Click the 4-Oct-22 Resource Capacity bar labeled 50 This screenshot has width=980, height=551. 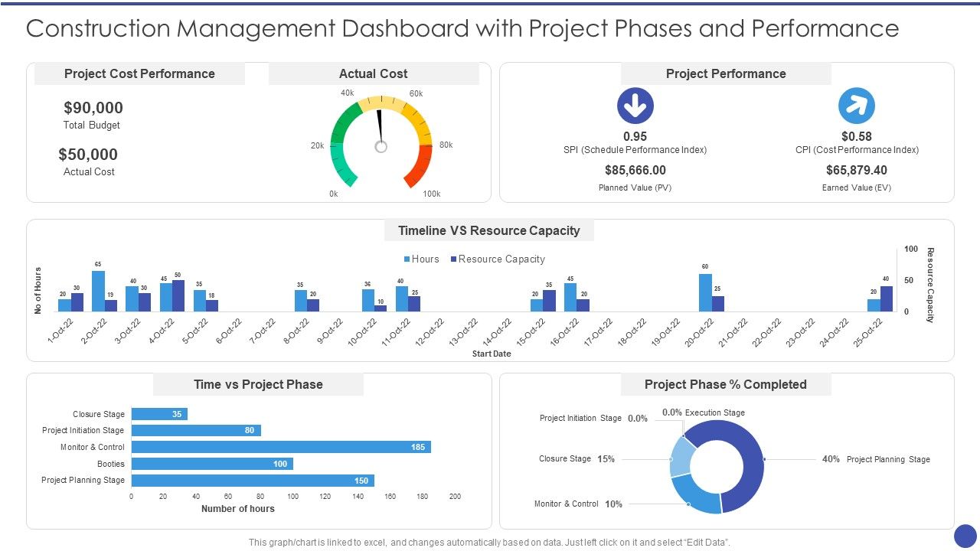click(178, 295)
